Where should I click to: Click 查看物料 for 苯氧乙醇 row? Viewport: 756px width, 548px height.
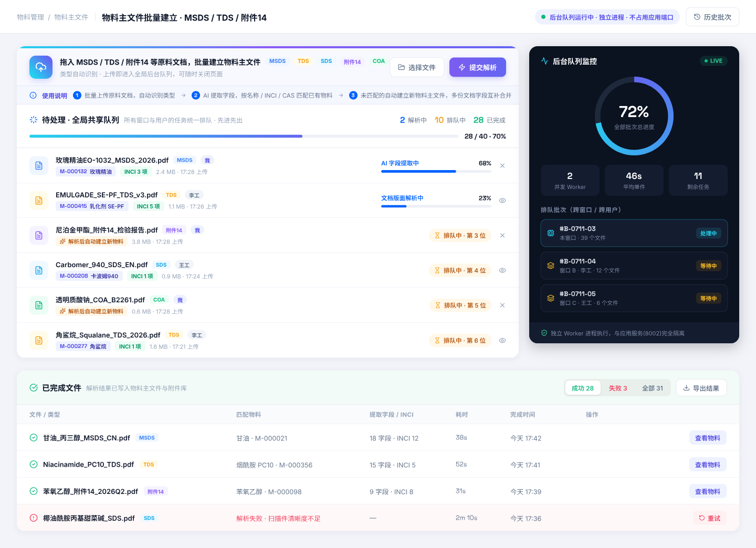(x=708, y=491)
